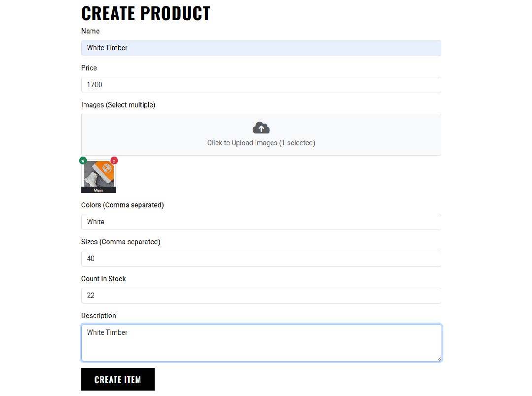Click the X icon on the image preview

coord(114,161)
